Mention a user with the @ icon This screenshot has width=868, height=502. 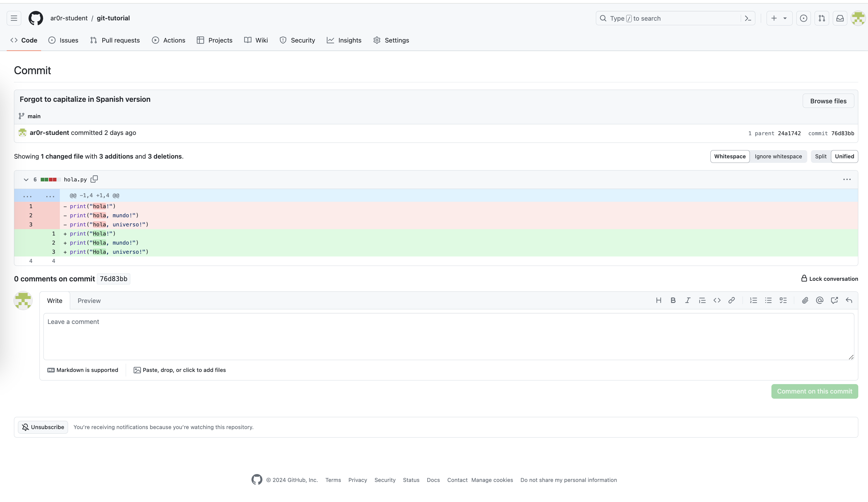[820, 301]
